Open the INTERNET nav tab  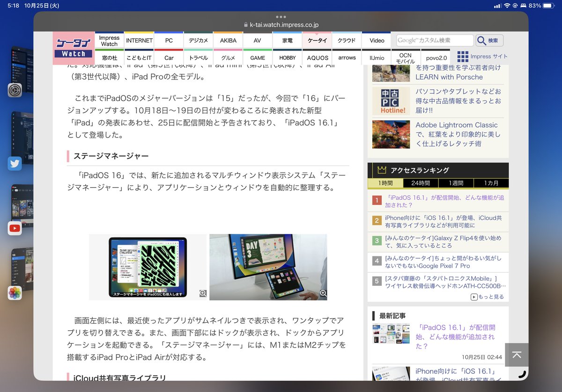click(140, 40)
